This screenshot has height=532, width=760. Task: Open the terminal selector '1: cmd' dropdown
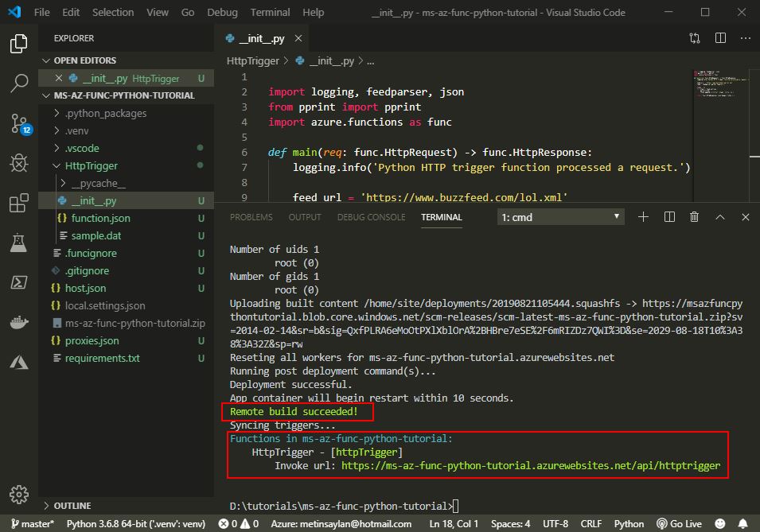(x=560, y=217)
